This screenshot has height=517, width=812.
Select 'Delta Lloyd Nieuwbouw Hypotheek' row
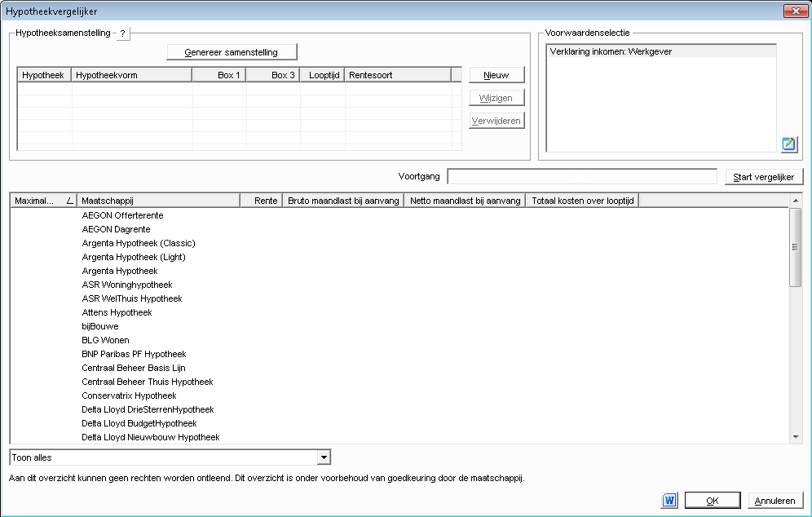pos(399,437)
